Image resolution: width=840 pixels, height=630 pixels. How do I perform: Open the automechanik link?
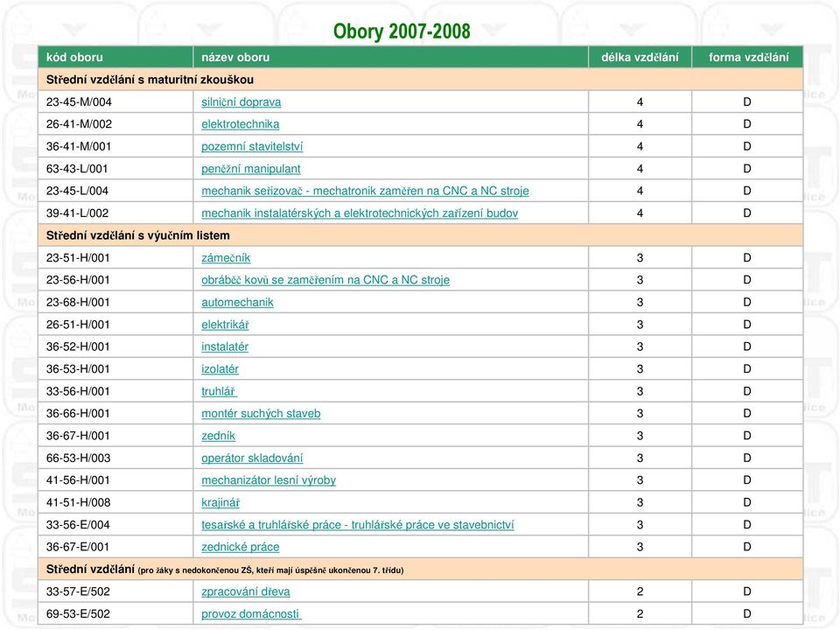point(237,302)
